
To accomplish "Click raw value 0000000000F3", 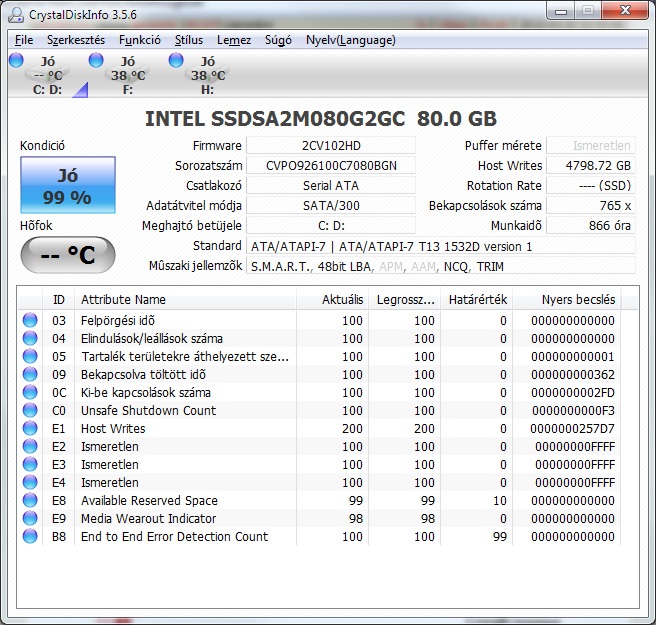I will click(573, 410).
